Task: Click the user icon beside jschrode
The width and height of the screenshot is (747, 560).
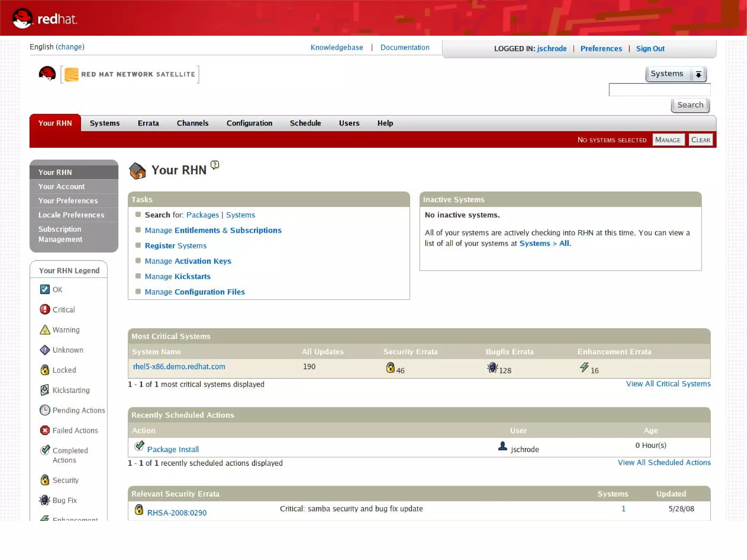Action: pos(503,446)
